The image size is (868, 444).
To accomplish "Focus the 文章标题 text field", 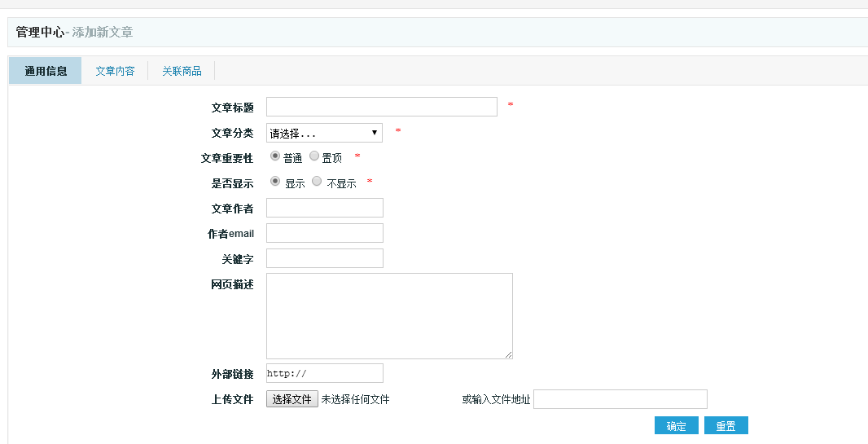I will pos(381,107).
